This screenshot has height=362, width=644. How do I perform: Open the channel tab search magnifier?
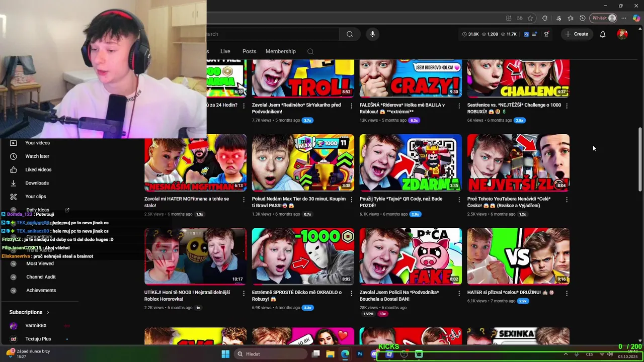point(310,51)
